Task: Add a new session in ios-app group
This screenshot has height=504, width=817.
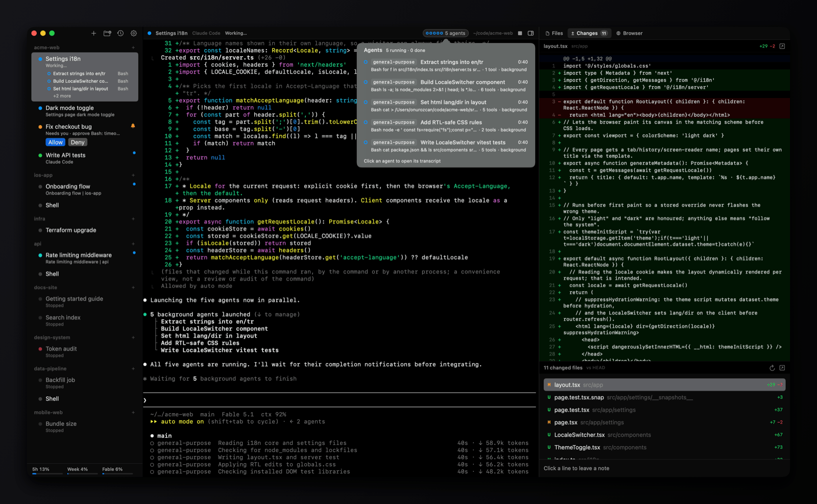Action: coord(133,175)
